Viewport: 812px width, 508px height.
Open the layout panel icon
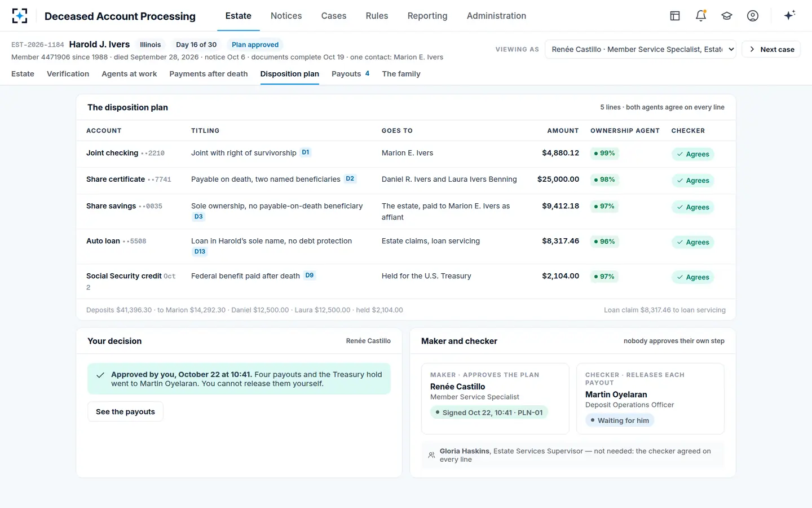(x=675, y=16)
